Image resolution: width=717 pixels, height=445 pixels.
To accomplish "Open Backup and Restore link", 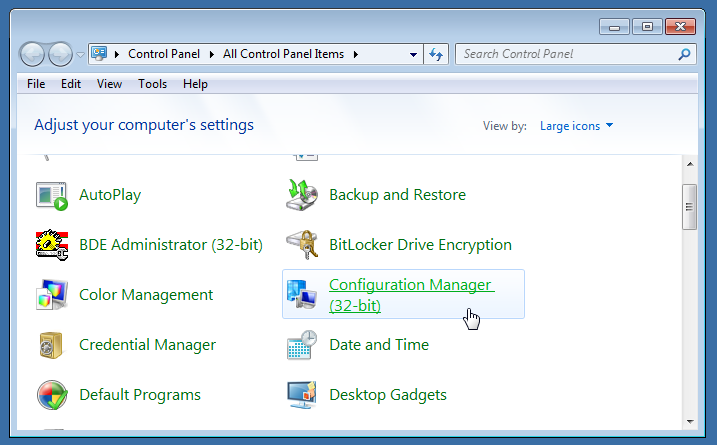I will 397,195.
